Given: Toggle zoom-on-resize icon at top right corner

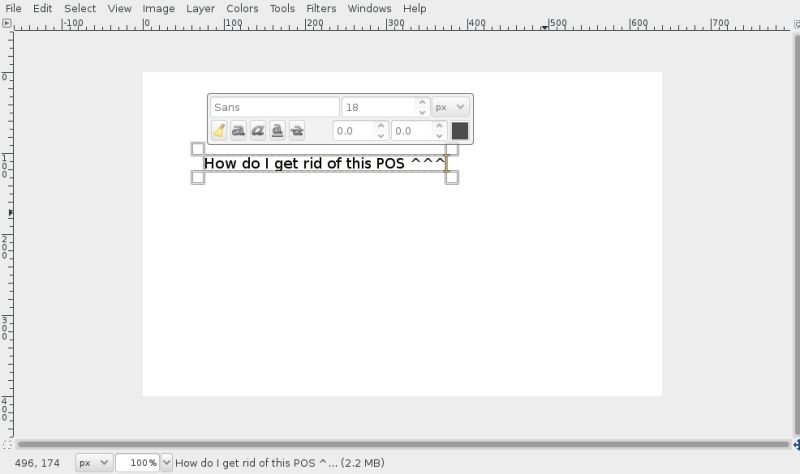Looking at the screenshot, I should (796, 24).
